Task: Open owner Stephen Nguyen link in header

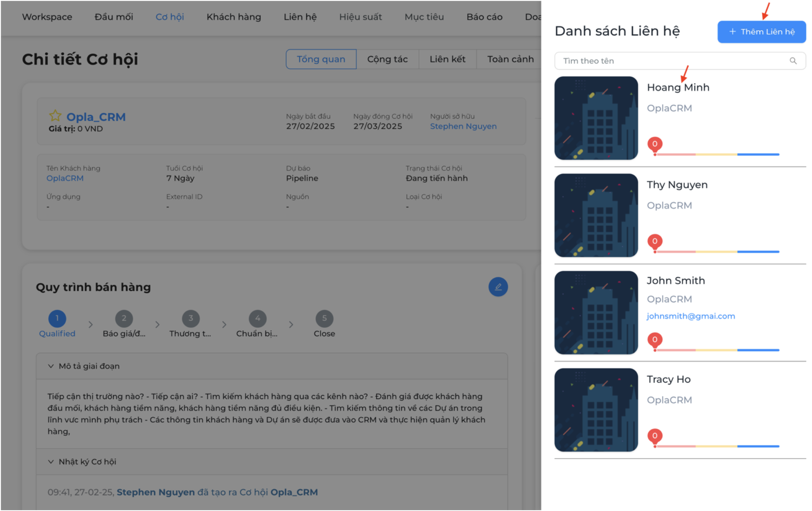Action: click(463, 126)
